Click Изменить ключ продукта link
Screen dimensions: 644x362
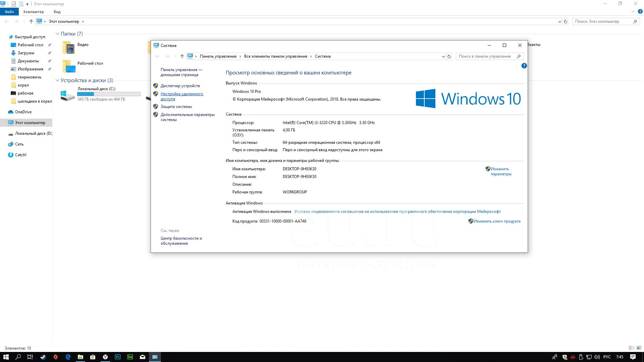pyautogui.click(x=497, y=221)
